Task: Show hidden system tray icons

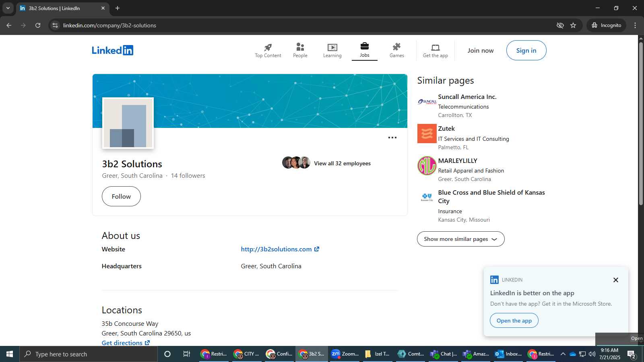Action: pos(563,354)
